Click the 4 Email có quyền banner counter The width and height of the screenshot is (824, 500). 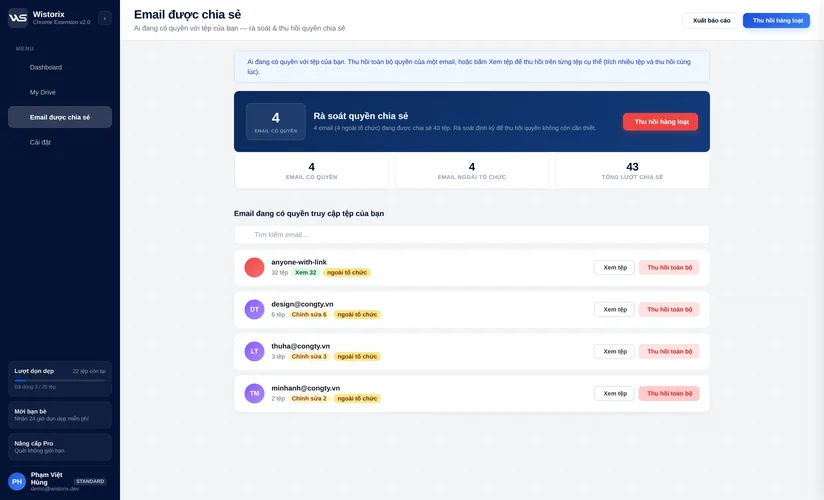pos(276,121)
